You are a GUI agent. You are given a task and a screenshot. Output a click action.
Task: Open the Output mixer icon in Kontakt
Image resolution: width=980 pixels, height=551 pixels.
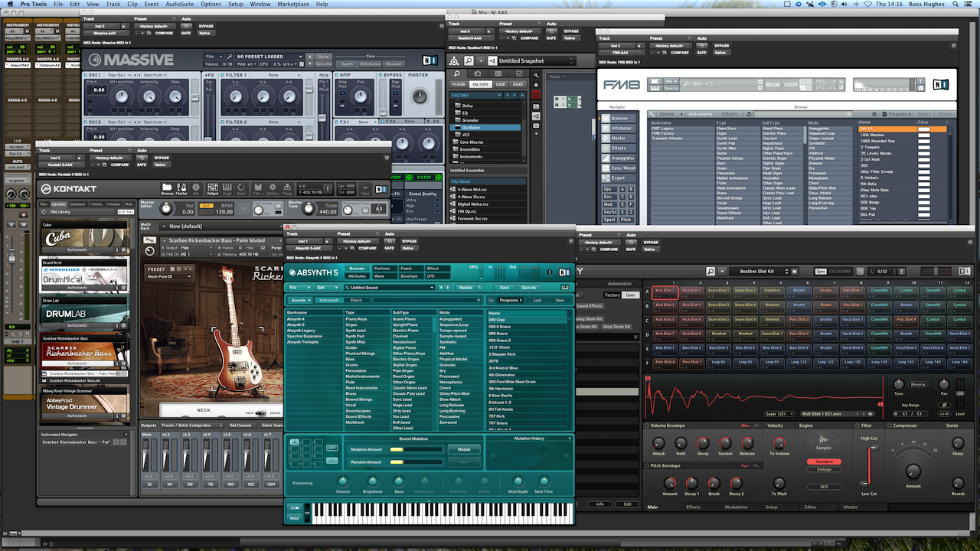213,189
